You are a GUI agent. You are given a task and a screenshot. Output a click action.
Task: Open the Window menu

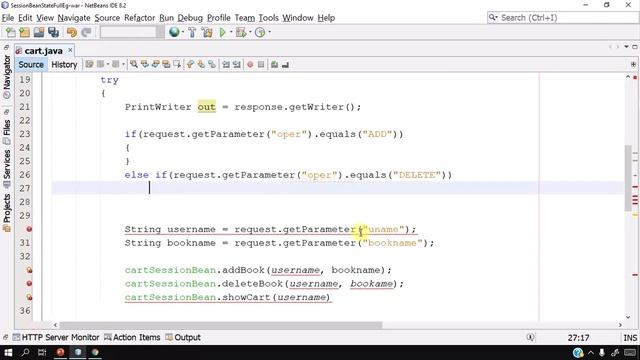[298, 18]
